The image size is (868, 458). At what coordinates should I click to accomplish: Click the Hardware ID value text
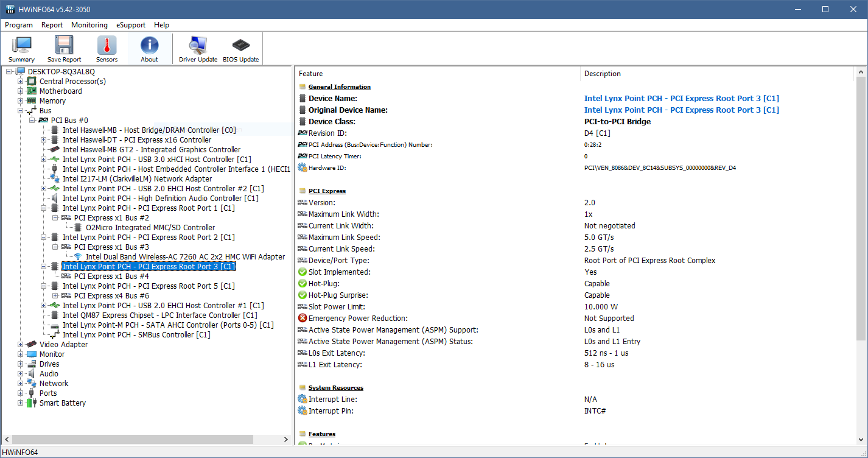(660, 167)
